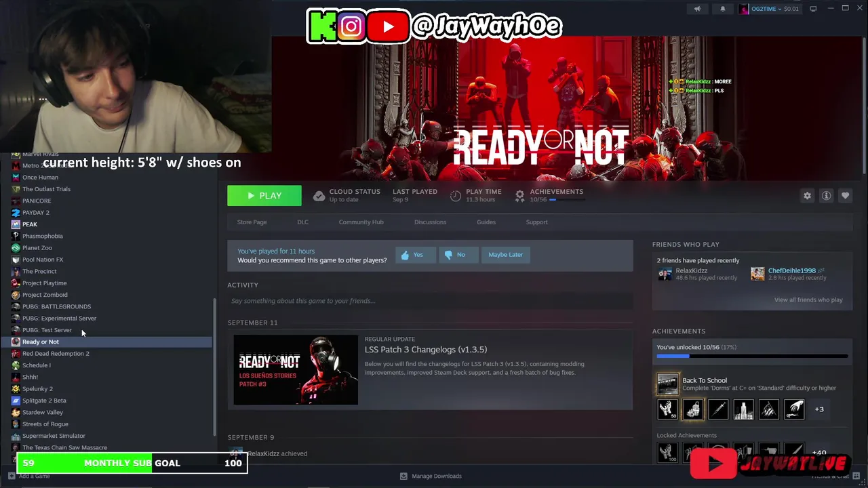
Task: Click the Achievements cog icon in header
Action: point(519,196)
